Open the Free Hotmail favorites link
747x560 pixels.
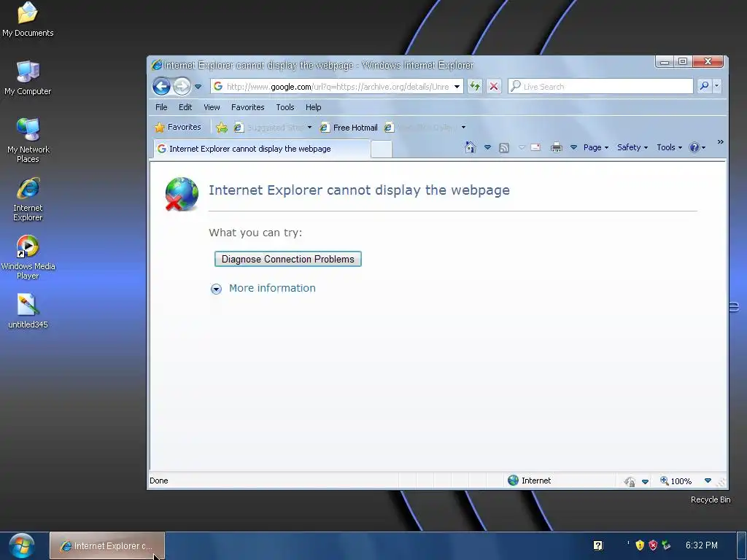pyautogui.click(x=349, y=127)
